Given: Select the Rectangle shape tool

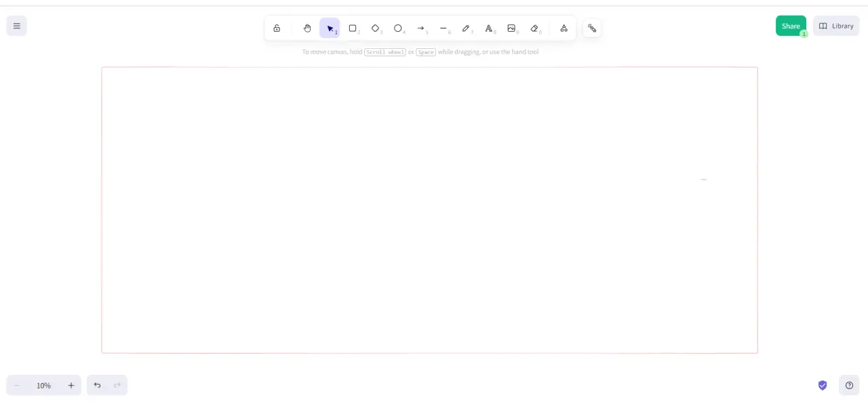Looking at the screenshot, I should pos(353,28).
